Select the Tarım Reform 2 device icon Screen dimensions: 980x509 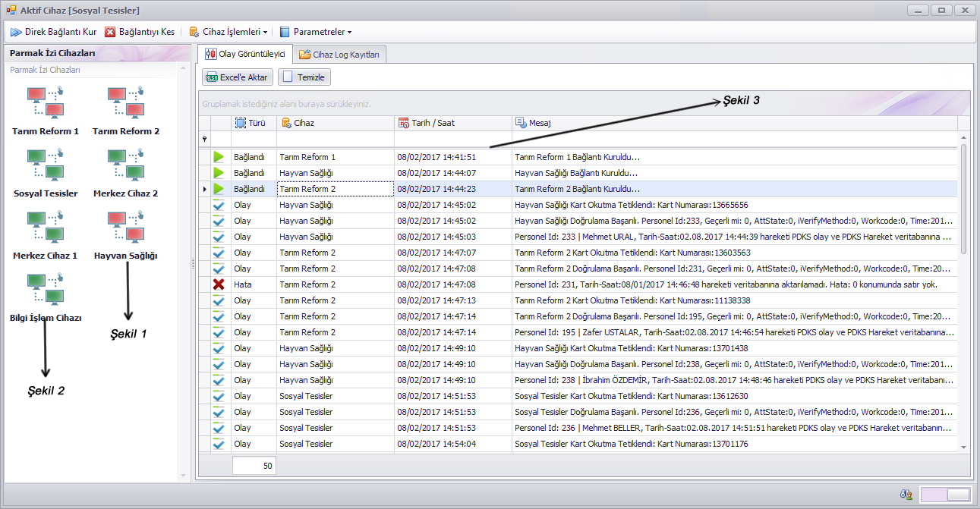[126, 103]
